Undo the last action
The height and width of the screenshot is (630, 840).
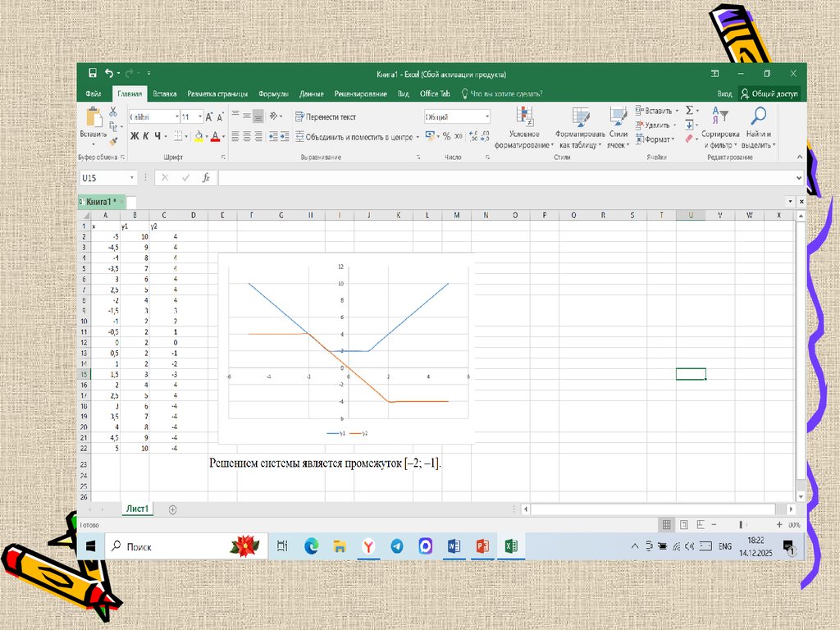click(x=109, y=73)
